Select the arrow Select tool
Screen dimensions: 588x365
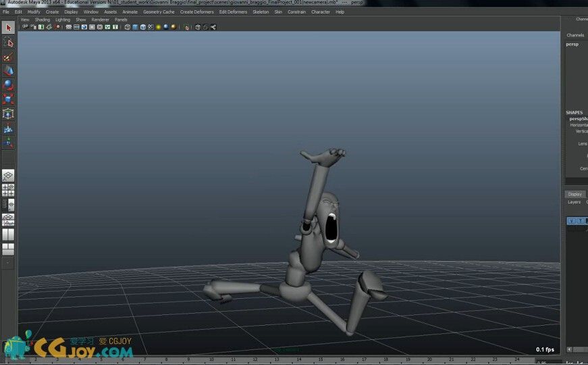point(8,28)
